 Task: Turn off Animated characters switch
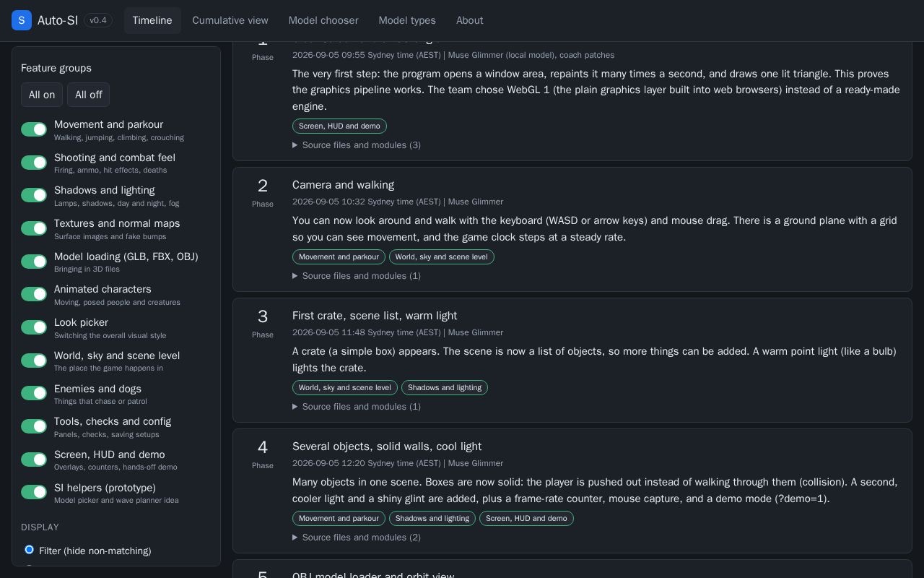pos(34,294)
